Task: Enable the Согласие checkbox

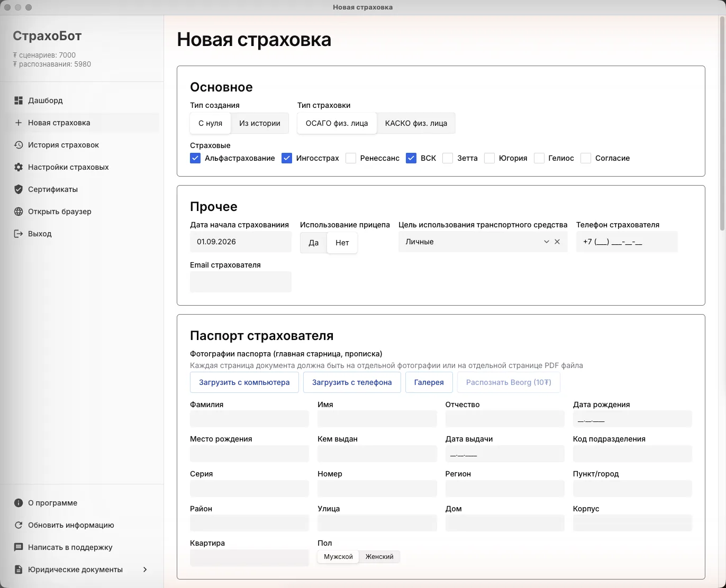Action: click(586, 158)
